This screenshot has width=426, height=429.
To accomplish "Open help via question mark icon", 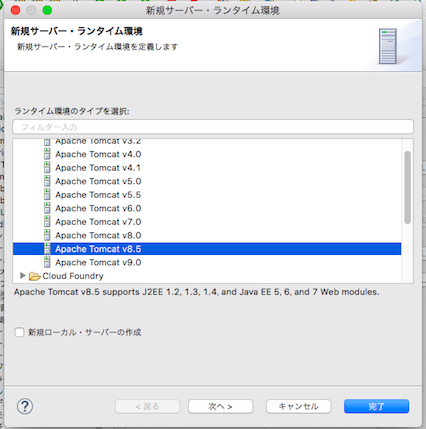I will click(x=25, y=406).
